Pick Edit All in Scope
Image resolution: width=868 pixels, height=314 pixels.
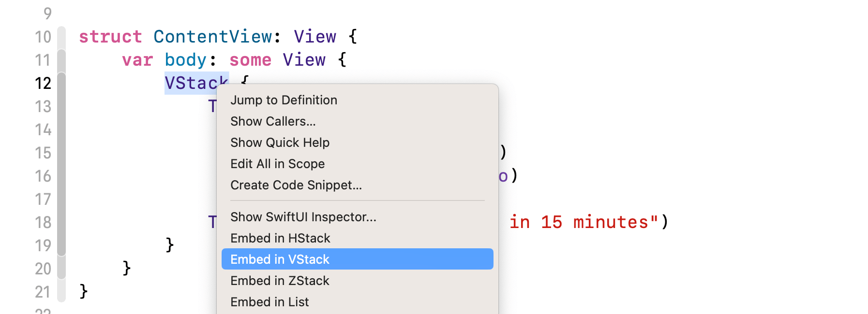pyautogui.click(x=277, y=164)
